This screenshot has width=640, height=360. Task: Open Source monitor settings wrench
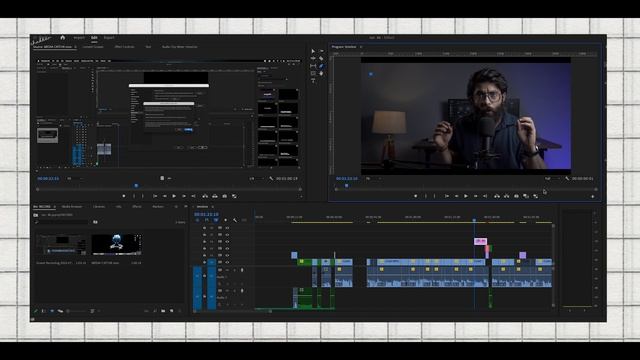pyautogui.click(x=271, y=178)
